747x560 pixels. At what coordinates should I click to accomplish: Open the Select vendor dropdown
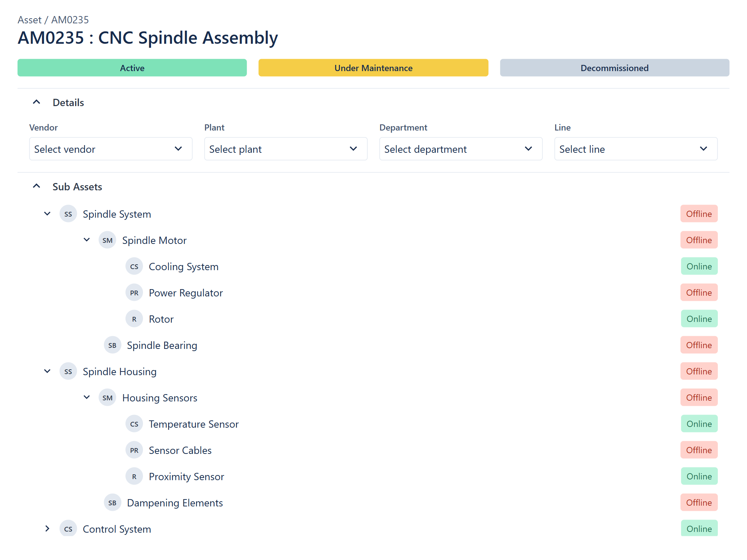pyautogui.click(x=111, y=149)
